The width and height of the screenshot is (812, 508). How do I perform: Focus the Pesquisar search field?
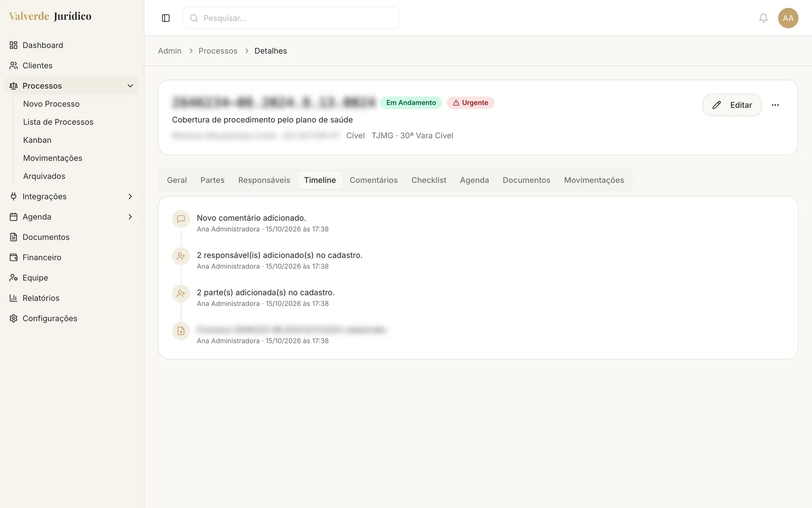pos(291,18)
